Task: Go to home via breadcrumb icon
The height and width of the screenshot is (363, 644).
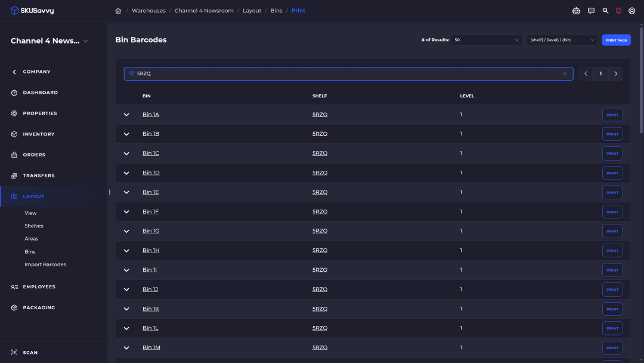Action: pyautogui.click(x=118, y=11)
